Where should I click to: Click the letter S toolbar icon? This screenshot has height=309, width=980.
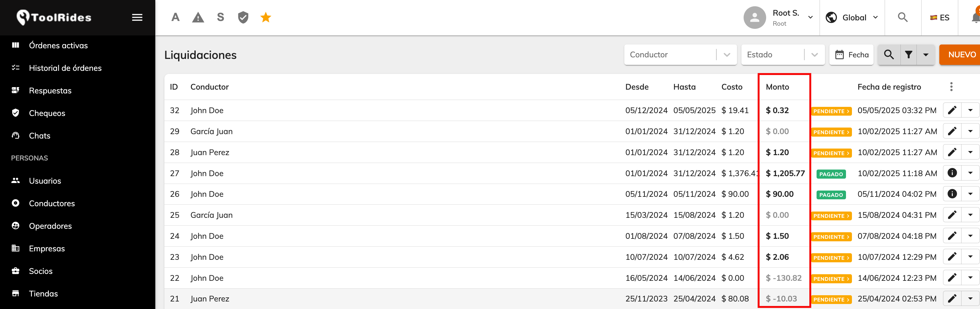click(221, 18)
